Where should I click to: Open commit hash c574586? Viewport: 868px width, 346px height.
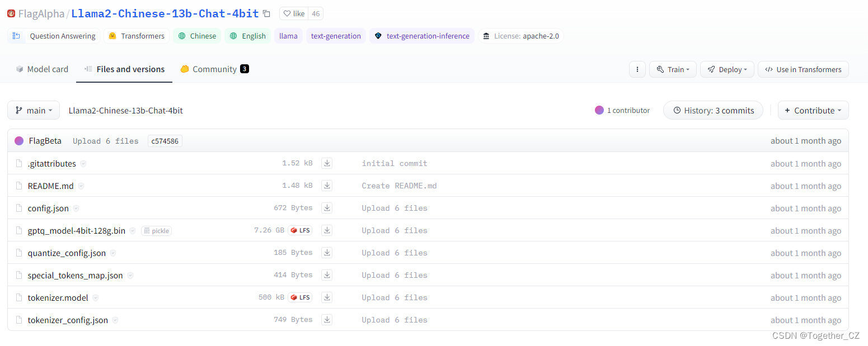165,141
